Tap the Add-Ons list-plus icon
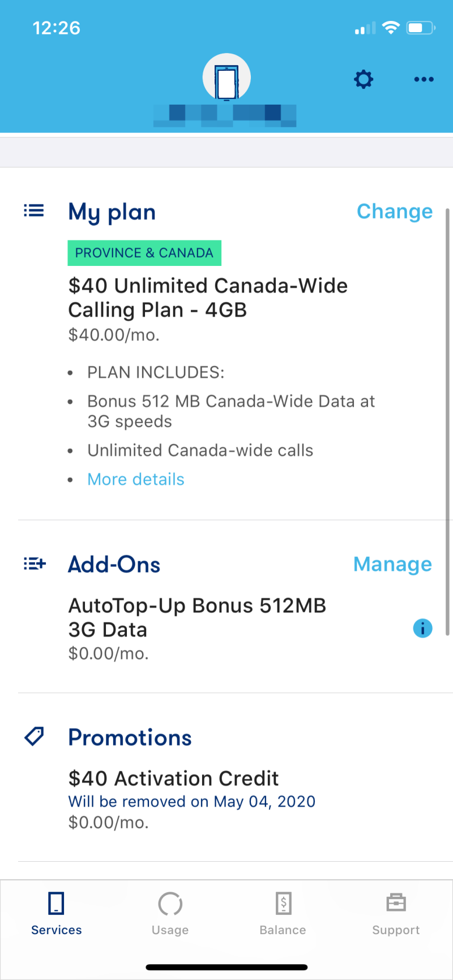The width and height of the screenshot is (453, 980). click(x=35, y=564)
